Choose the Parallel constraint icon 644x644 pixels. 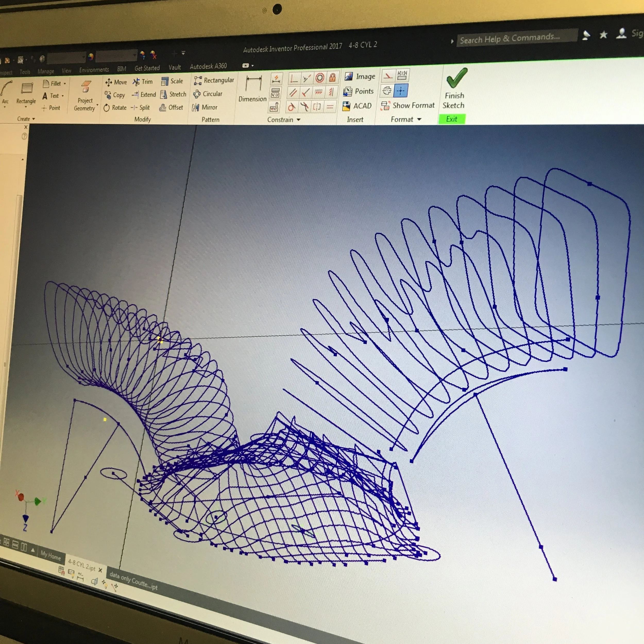(x=293, y=92)
